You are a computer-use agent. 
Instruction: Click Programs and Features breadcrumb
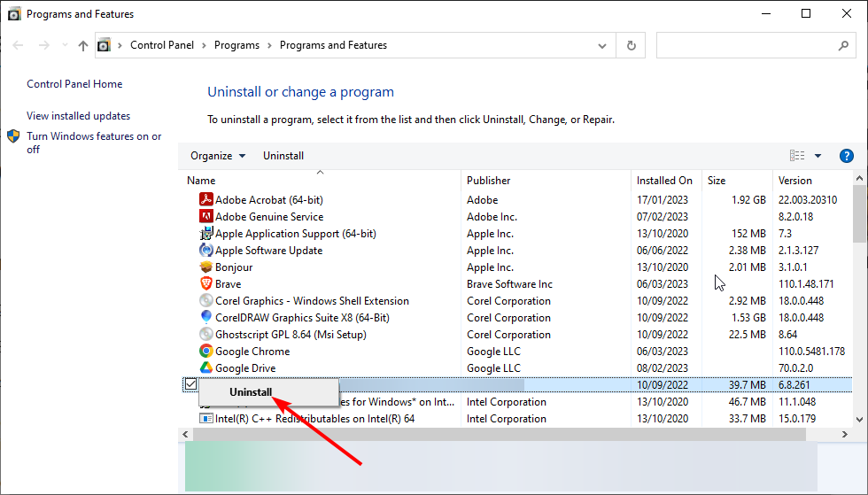[333, 45]
